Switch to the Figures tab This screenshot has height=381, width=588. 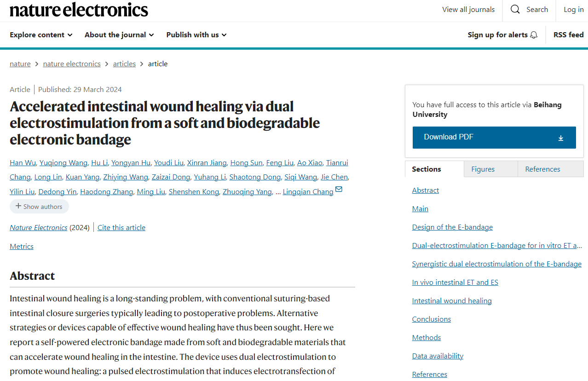(483, 169)
